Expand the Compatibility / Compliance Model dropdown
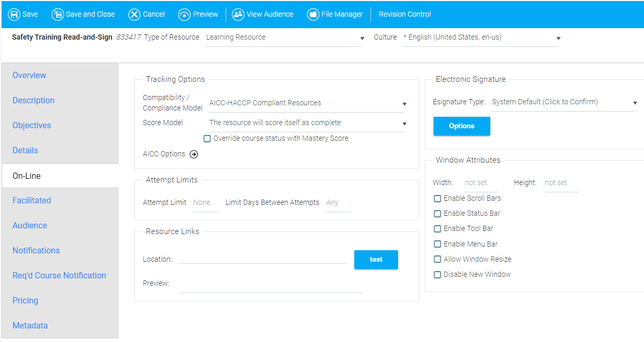644x342 pixels. 306,103
